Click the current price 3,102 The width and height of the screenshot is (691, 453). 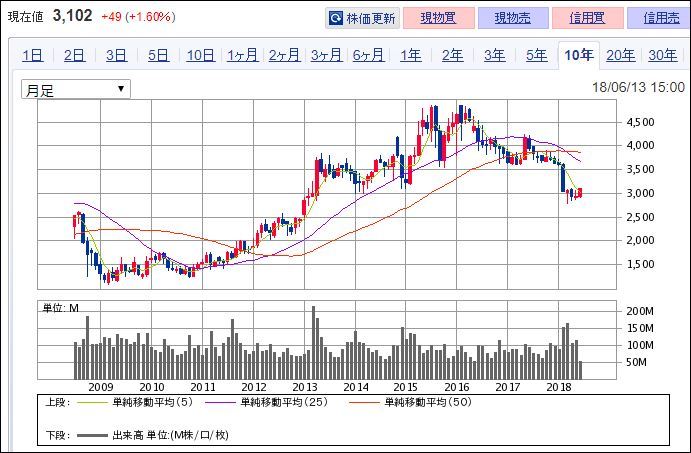tap(73, 16)
